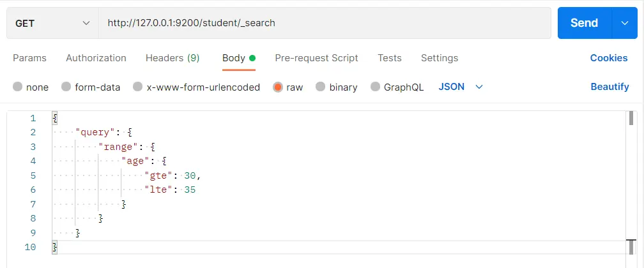644x268 pixels.
Task: Open the GET method dropdown
Action: [52, 23]
